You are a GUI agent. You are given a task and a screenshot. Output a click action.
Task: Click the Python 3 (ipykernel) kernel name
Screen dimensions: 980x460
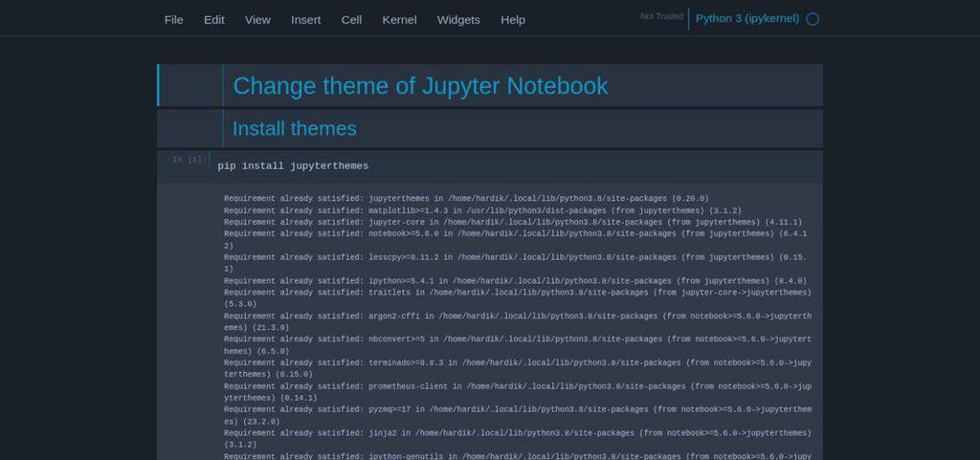(x=746, y=19)
